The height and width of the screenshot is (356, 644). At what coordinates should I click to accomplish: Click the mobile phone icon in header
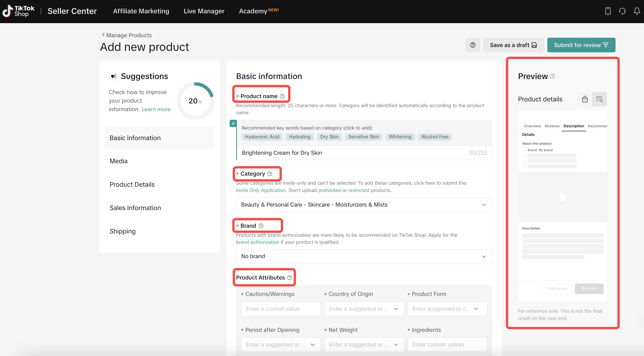tap(608, 11)
